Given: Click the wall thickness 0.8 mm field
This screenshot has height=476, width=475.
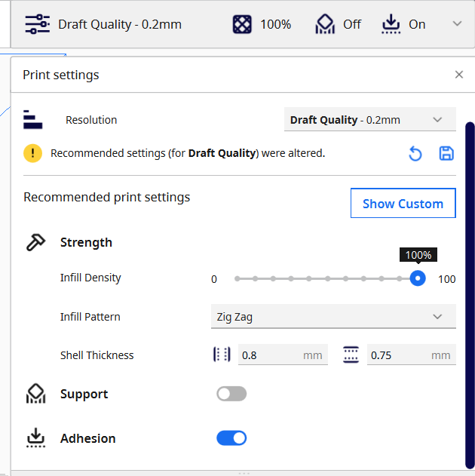Looking at the screenshot, I should tap(269, 355).
